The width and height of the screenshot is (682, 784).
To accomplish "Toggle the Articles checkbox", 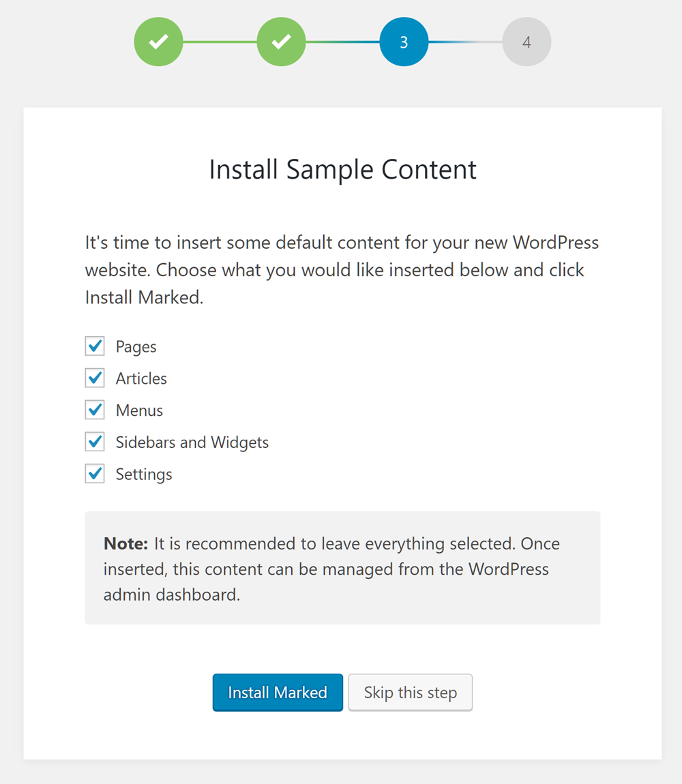I will (95, 378).
